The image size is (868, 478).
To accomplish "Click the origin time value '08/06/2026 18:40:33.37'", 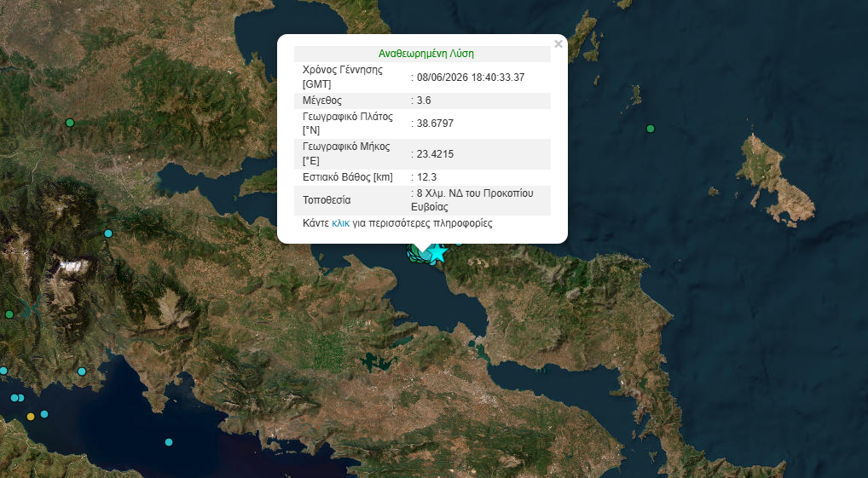I will pos(471,78).
